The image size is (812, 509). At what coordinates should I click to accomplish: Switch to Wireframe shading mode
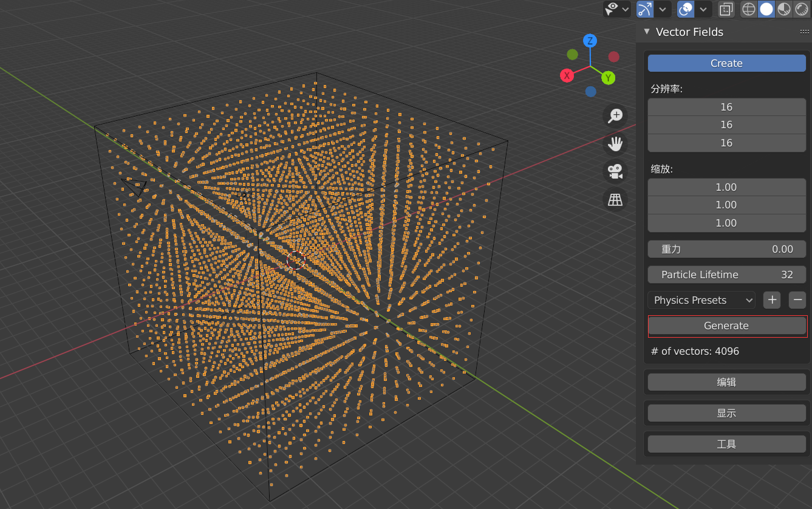click(x=748, y=9)
